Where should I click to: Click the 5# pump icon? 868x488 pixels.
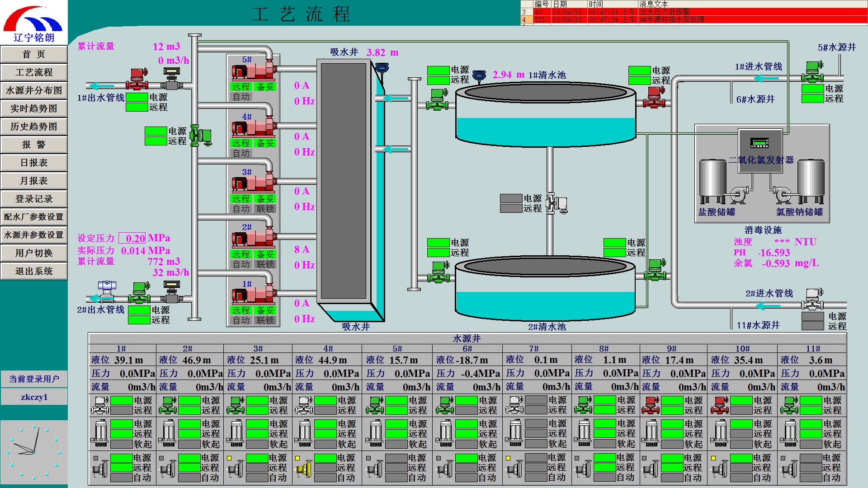[253, 71]
